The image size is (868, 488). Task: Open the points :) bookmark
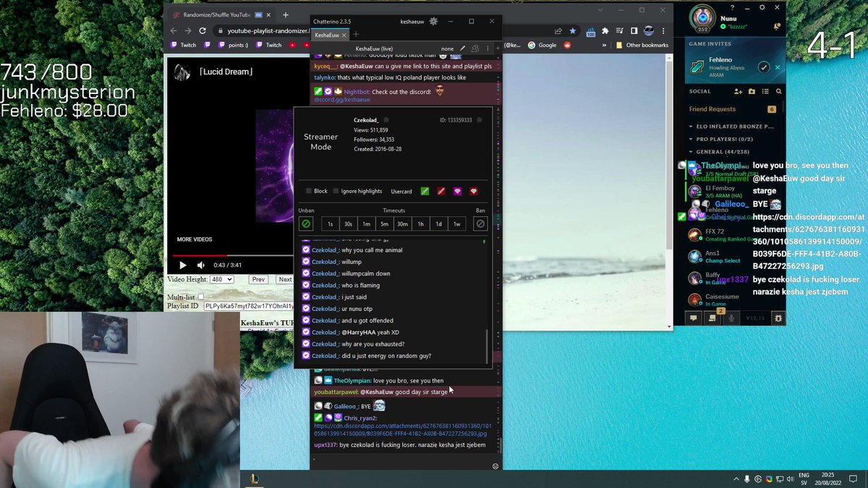pyautogui.click(x=232, y=45)
